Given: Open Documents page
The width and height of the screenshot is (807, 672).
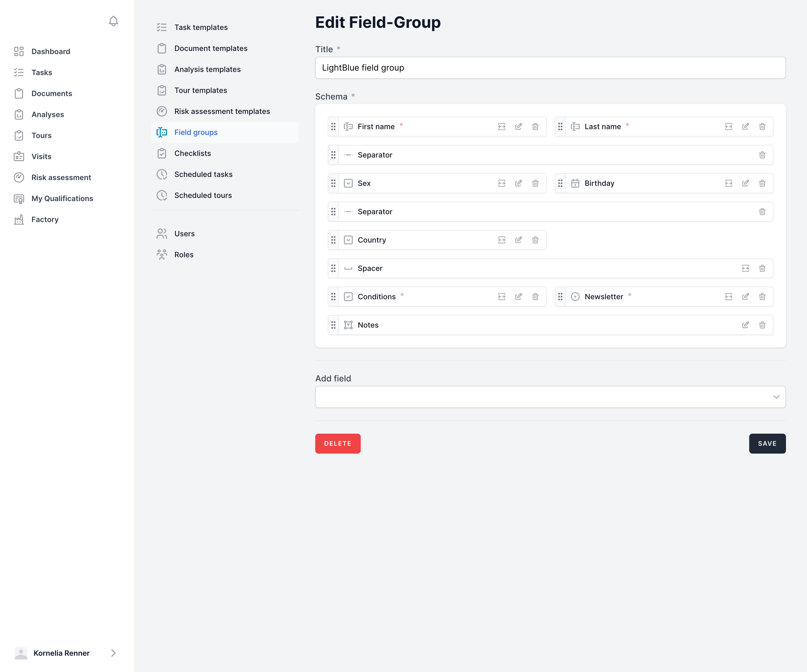Looking at the screenshot, I should (51, 94).
